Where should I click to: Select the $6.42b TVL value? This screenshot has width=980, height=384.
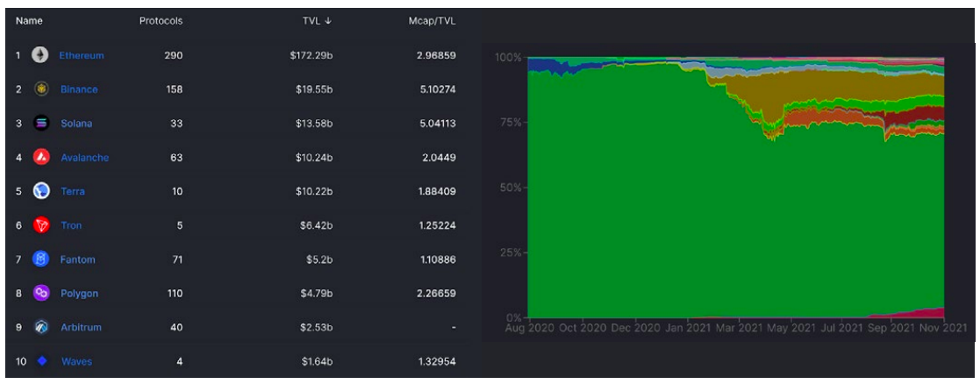tap(316, 225)
